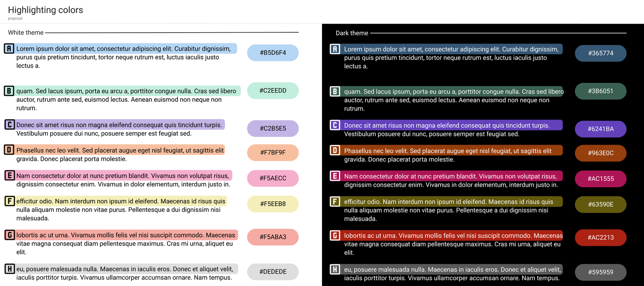Click letter F badge in White theme
Viewport: 644px width, 286px height.
9,201
